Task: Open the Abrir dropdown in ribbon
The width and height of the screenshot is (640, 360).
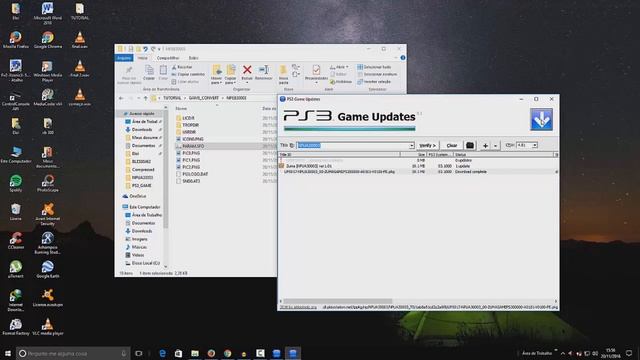Action: (339, 67)
